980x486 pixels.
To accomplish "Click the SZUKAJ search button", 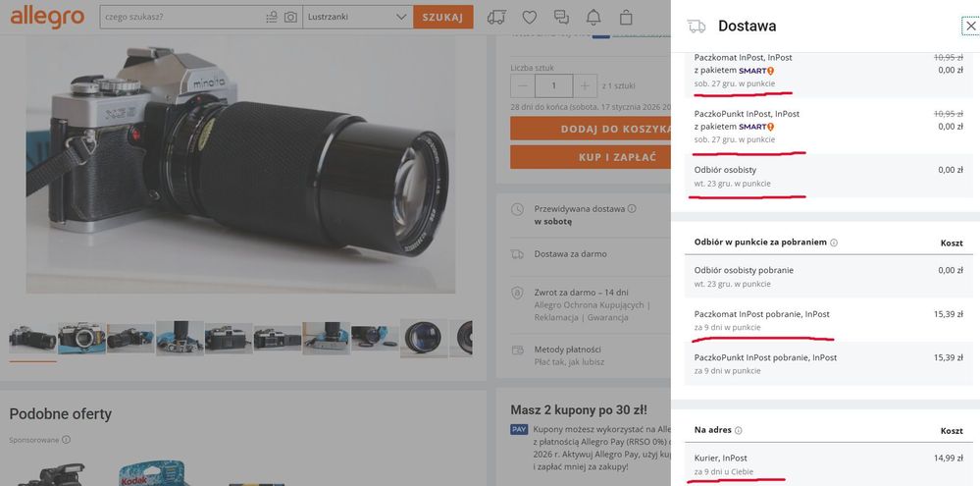I will click(442, 18).
